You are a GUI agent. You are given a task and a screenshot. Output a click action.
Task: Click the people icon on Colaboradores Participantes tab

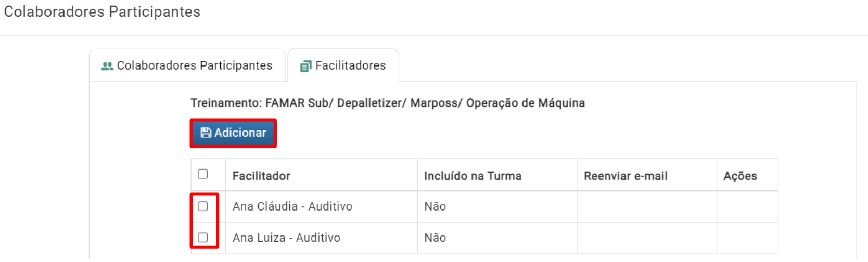click(107, 66)
